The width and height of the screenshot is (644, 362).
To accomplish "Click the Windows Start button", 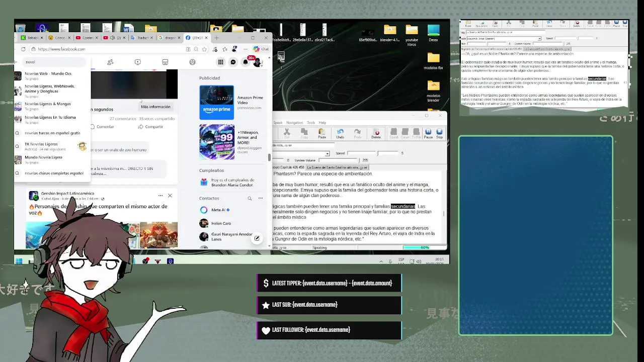I will pyautogui.click(x=19, y=261).
